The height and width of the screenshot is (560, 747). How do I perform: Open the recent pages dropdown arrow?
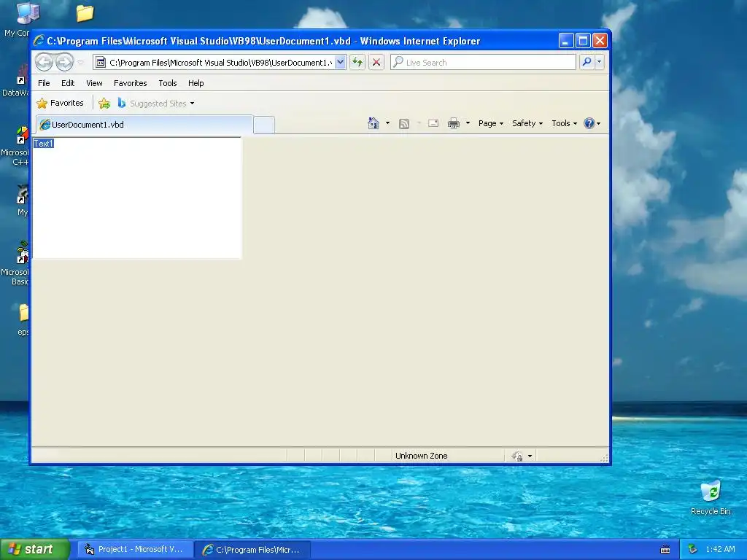pos(80,63)
